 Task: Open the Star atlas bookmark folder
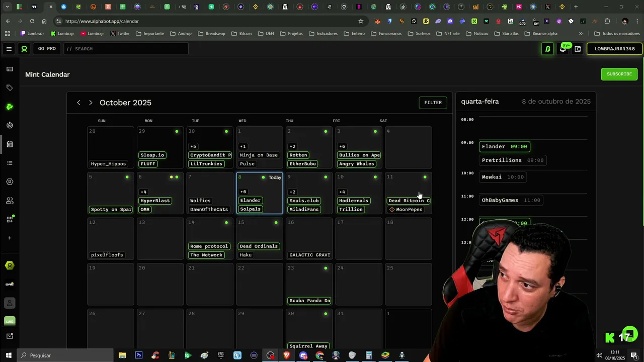click(506, 34)
